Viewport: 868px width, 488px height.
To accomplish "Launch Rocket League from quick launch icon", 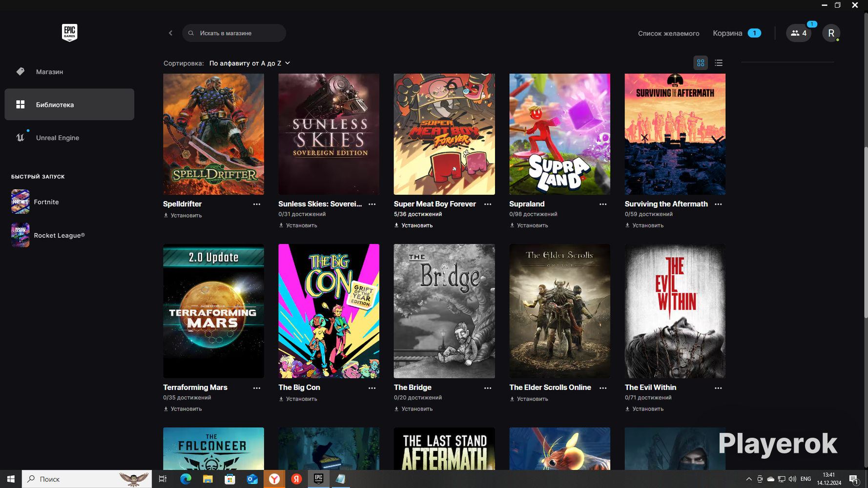I will point(21,235).
